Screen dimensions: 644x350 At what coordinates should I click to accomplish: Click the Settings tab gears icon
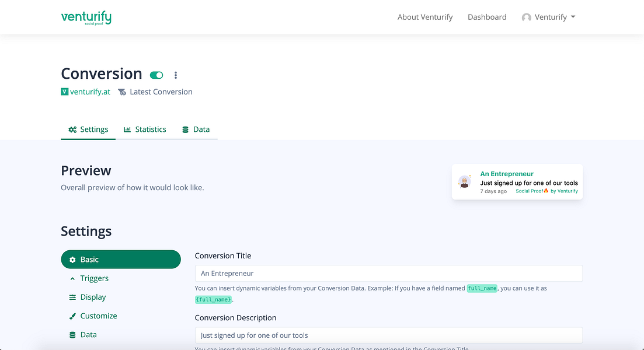pyautogui.click(x=72, y=129)
